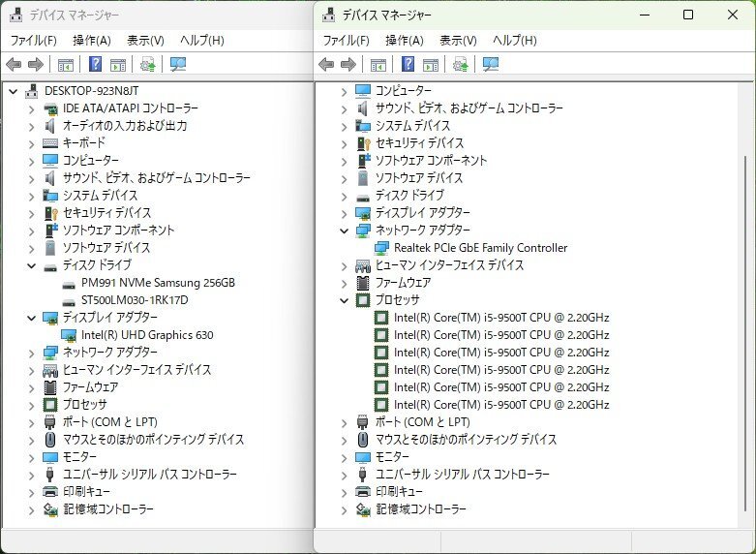Minimize the right Device Manager window

645,15
